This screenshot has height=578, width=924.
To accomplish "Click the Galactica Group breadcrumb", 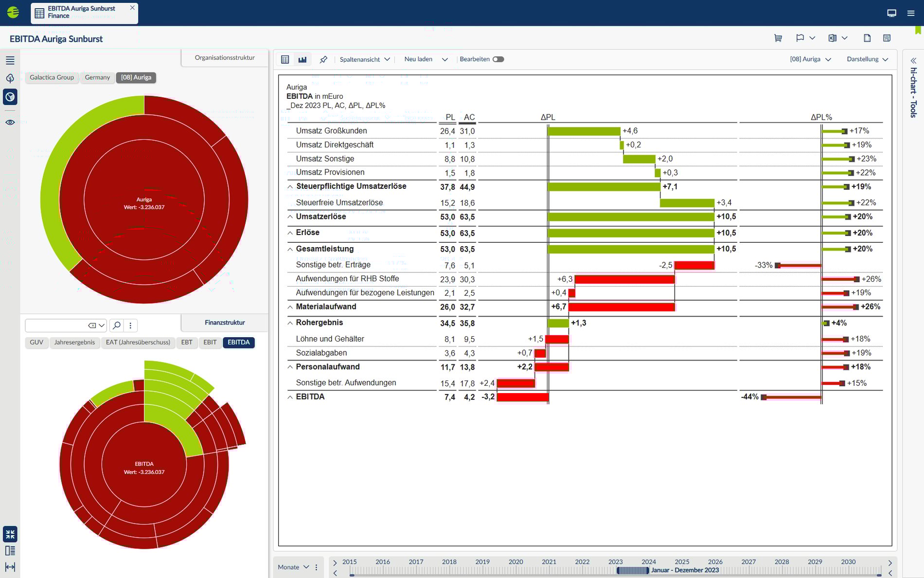I will [x=52, y=77].
